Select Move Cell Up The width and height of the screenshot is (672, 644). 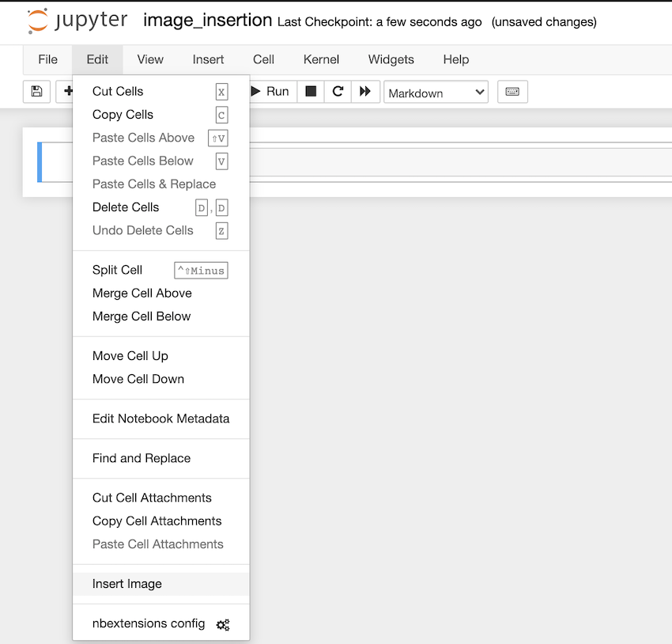160,356
